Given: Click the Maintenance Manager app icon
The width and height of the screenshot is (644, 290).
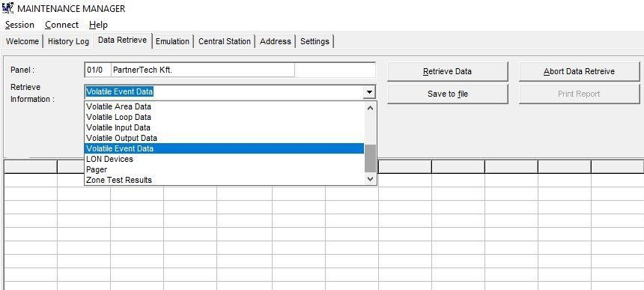Looking at the screenshot, I should (x=7, y=7).
